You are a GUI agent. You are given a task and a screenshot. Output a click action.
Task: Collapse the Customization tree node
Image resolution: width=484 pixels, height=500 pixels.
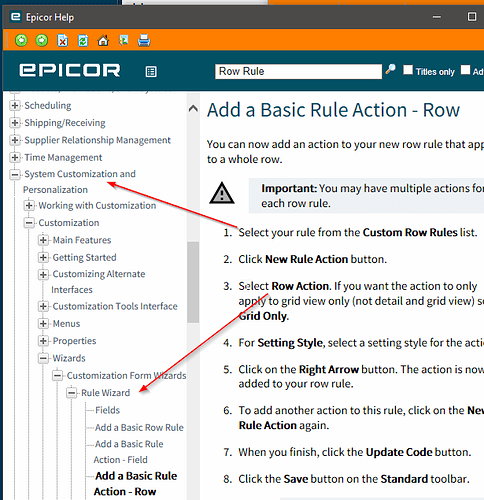coord(29,223)
